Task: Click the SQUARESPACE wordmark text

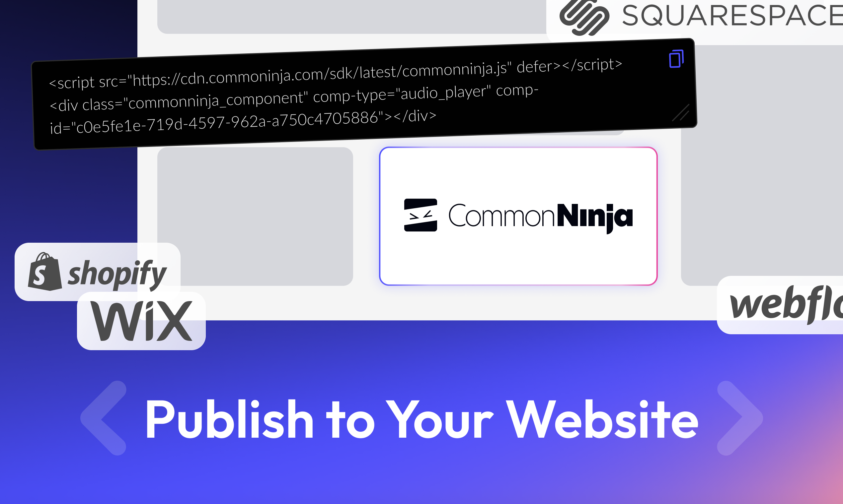Action: 732,16
